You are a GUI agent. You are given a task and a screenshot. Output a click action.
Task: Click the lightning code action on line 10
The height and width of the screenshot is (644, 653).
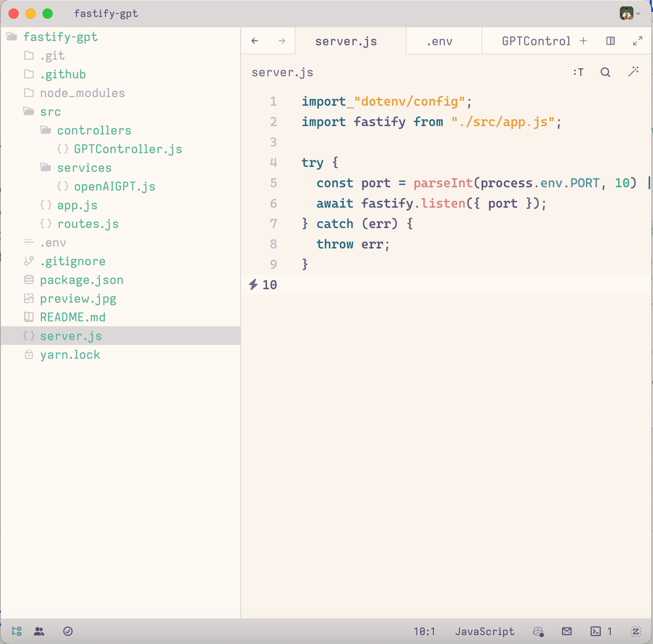[253, 284]
